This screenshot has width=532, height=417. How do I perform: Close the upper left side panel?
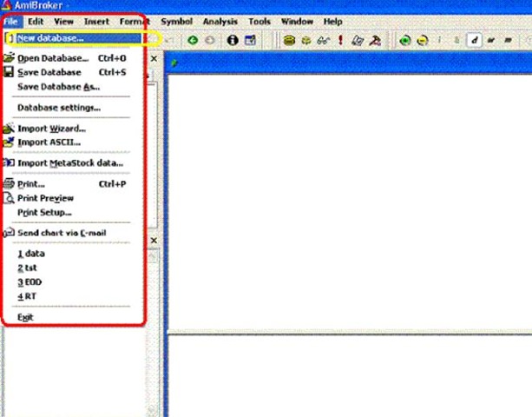pyautogui.click(x=154, y=59)
